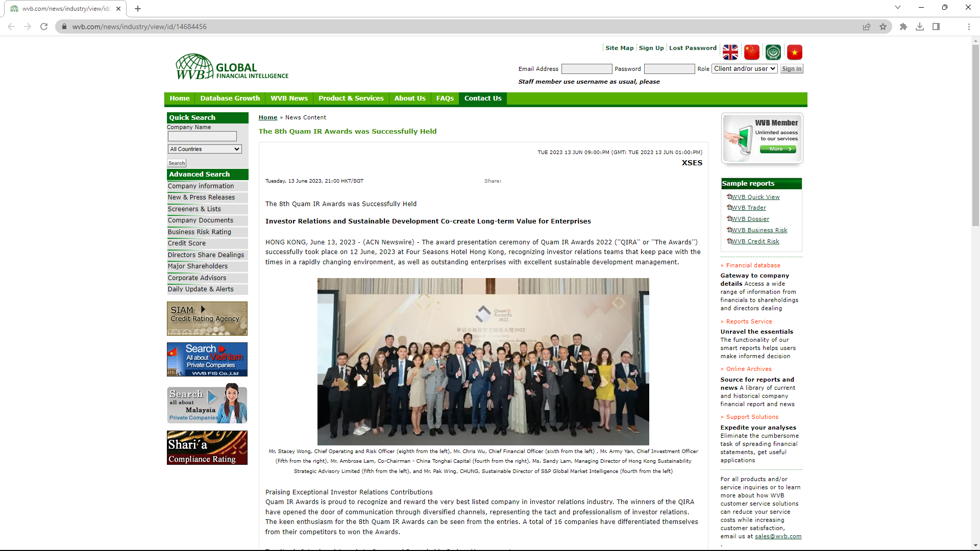Focus the Company Name search field
Image resolution: width=980 pixels, height=551 pixels.
pos(202,136)
